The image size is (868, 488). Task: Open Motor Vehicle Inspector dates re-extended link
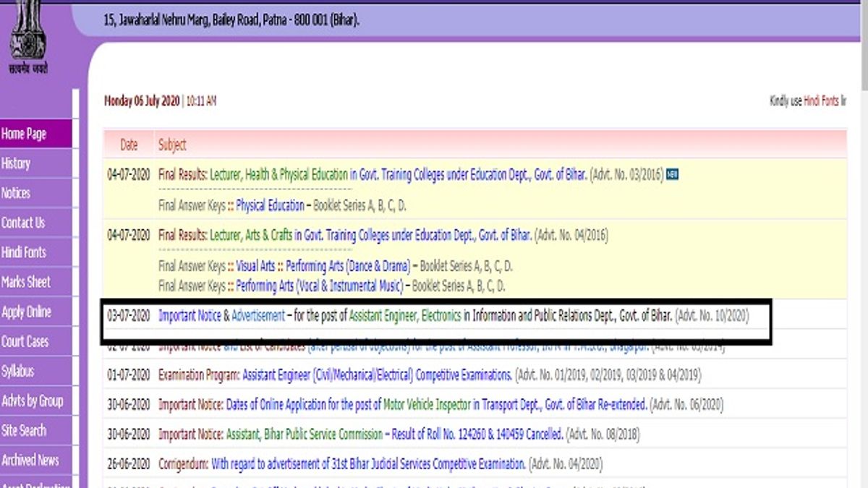[437, 405]
